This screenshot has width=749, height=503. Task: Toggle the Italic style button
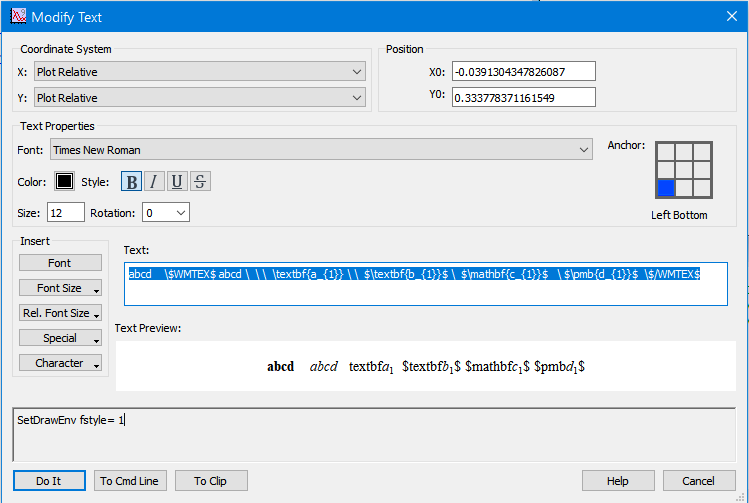point(154,181)
